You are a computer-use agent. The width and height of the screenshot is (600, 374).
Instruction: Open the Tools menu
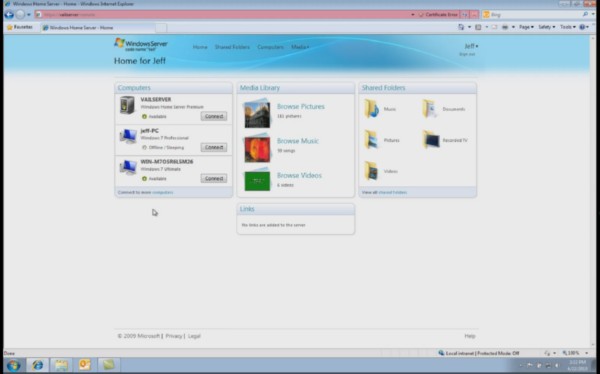[567, 27]
